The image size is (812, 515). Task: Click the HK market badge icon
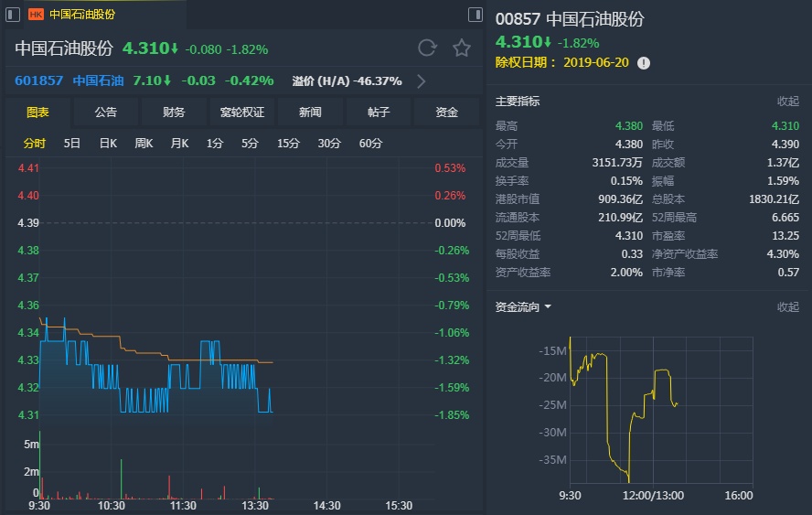click(36, 15)
